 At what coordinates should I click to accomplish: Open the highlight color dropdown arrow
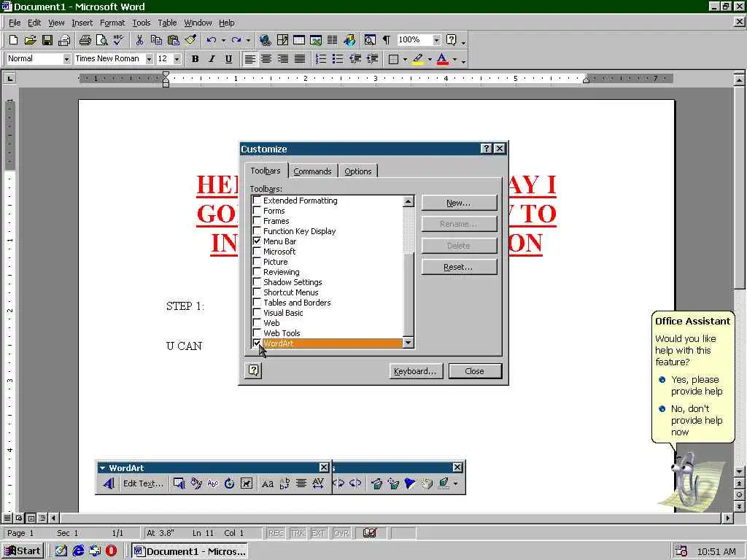[x=430, y=60]
